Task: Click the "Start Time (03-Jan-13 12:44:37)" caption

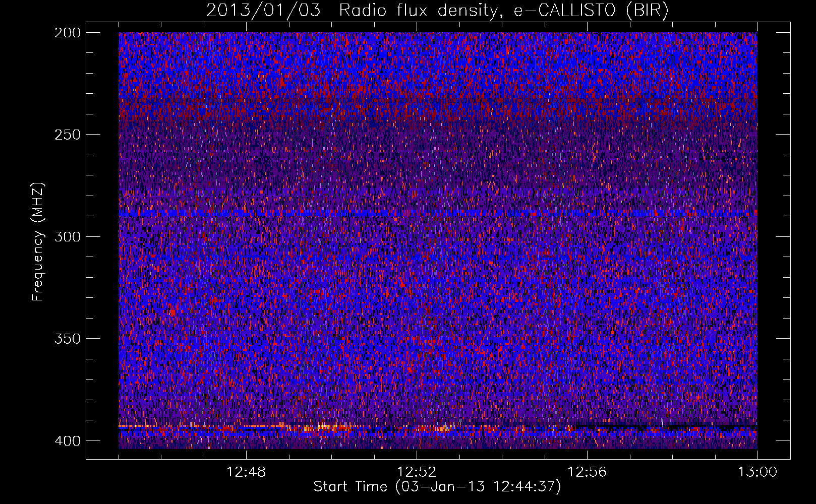Action: click(x=437, y=487)
